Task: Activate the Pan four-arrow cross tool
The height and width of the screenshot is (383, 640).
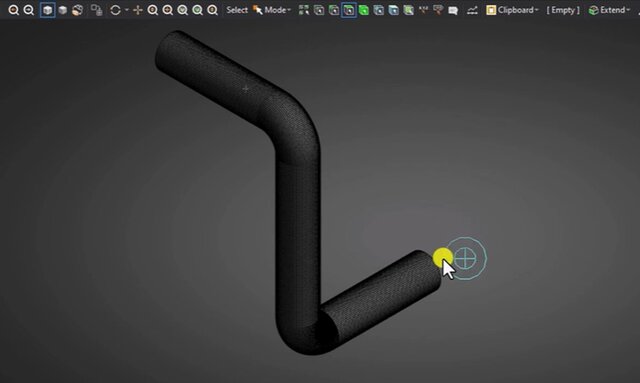Action: [138, 10]
